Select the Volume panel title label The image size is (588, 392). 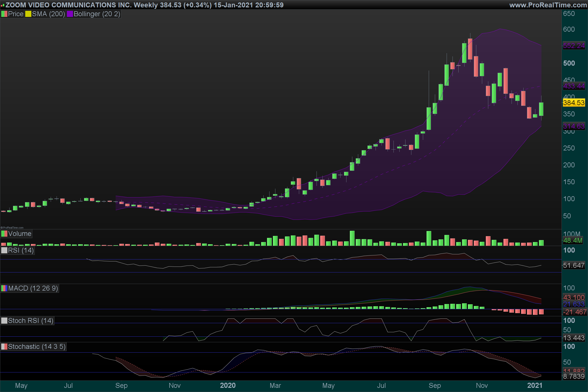click(x=20, y=234)
